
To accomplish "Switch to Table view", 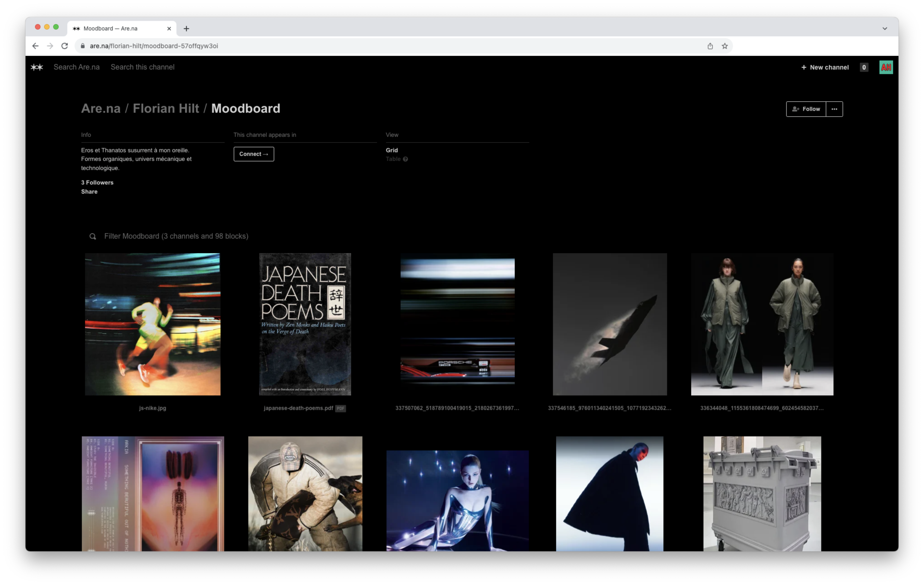I will [x=393, y=159].
